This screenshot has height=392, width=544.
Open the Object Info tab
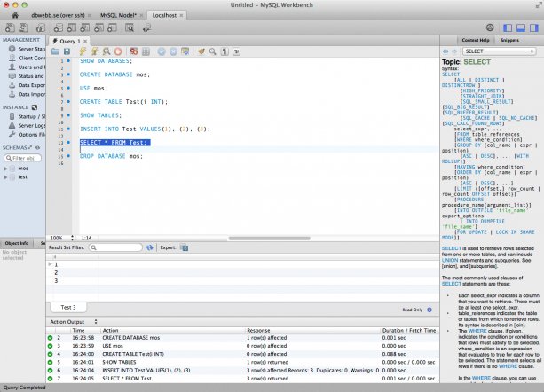pyautogui.click(x=17, y=243)
